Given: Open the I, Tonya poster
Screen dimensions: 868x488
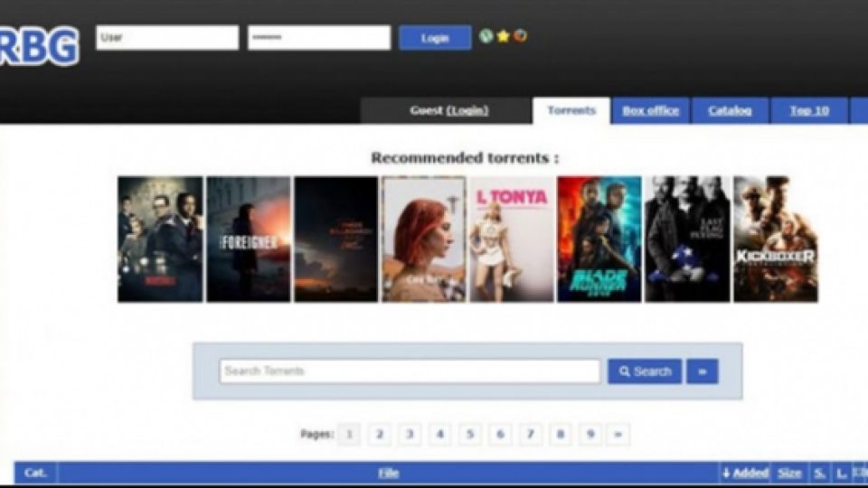Looking at the screenshot, I should pos(512,239).
